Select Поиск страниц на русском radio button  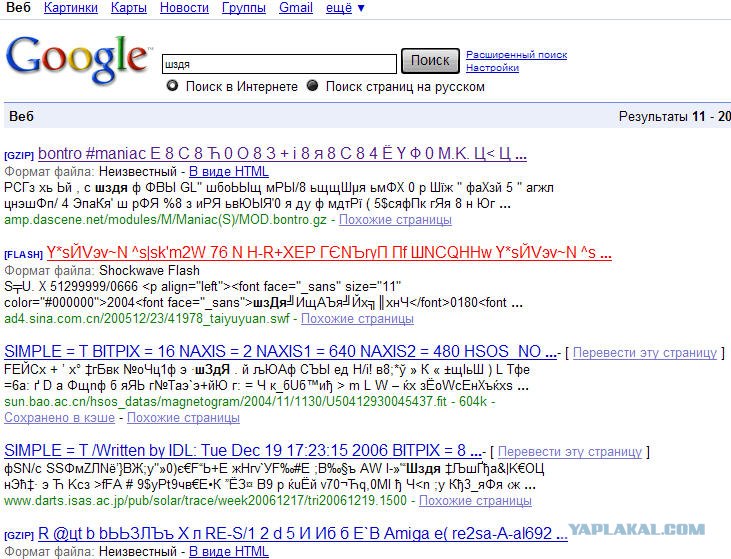coord(312,86)
